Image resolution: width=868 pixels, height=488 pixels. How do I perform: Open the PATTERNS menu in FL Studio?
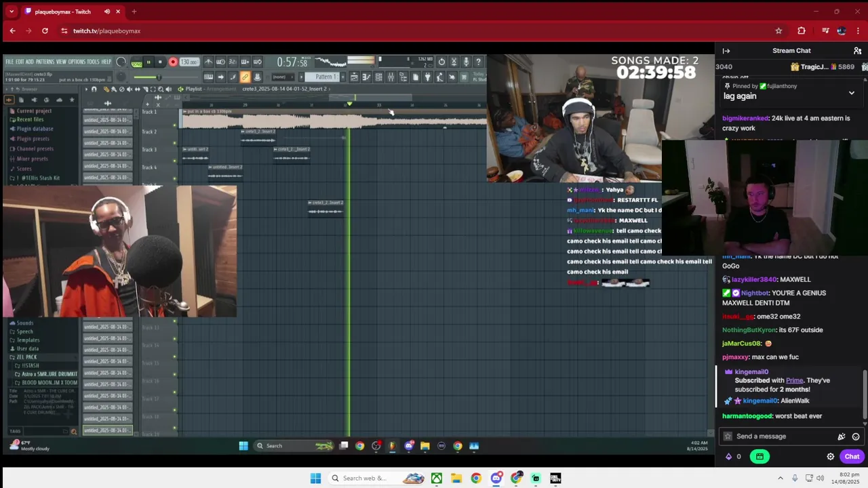tap(45, 62)
